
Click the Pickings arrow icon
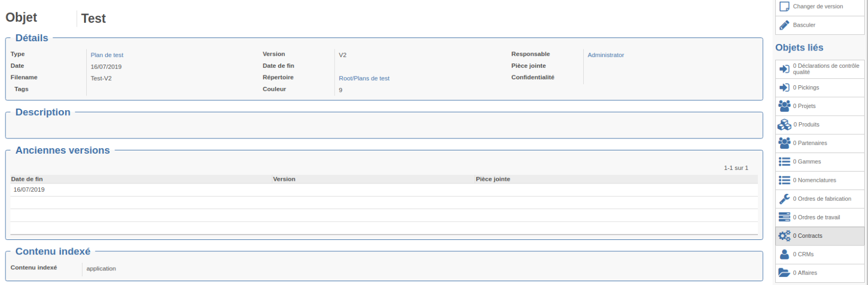coord(784,87)
